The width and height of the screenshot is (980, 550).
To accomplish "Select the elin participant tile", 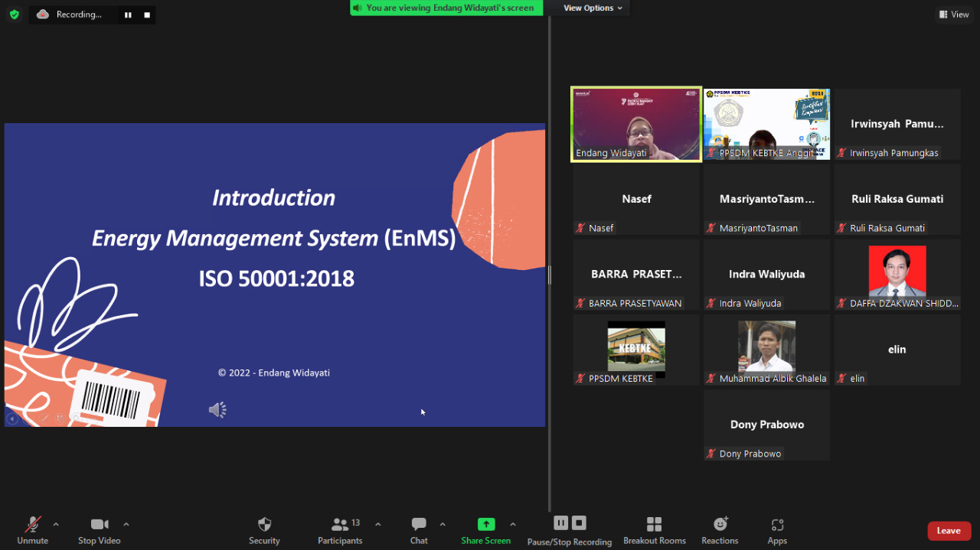I will (x=897, y=349).
